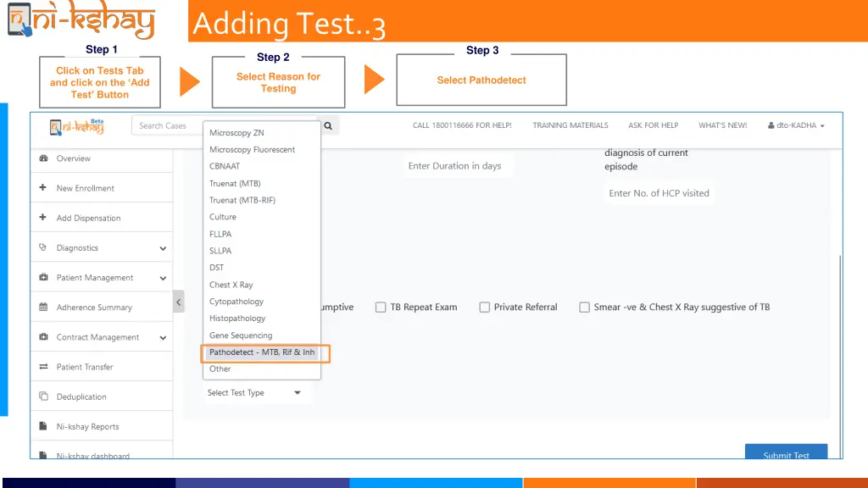868x488 pixels.
Task: Click the Diagnostics stethoscope icon
Action: point(42,247)
